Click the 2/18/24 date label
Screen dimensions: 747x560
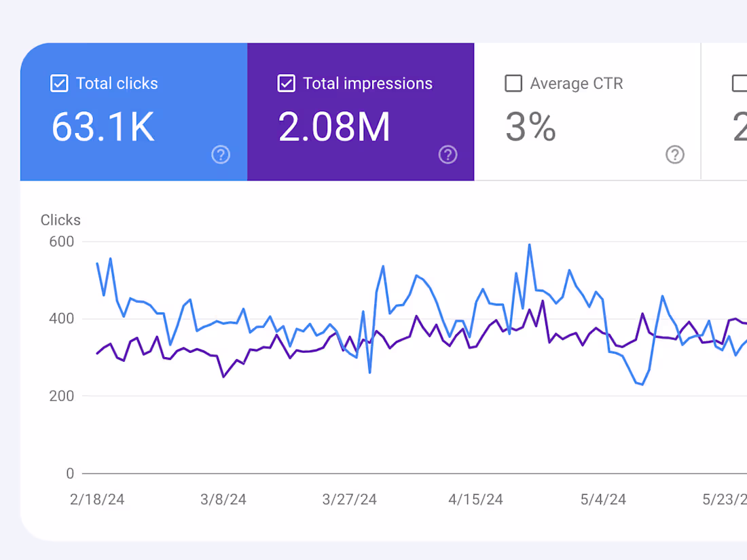click(97, 500)
